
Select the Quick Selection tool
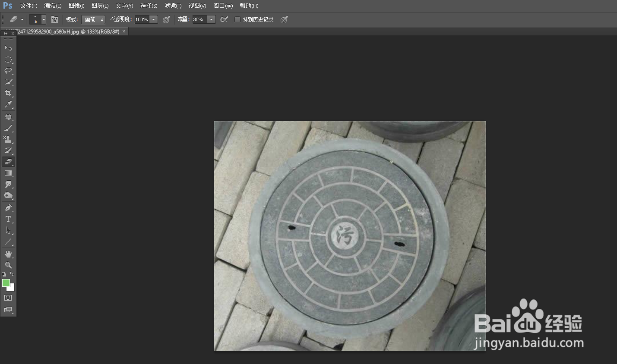point(8,82)
